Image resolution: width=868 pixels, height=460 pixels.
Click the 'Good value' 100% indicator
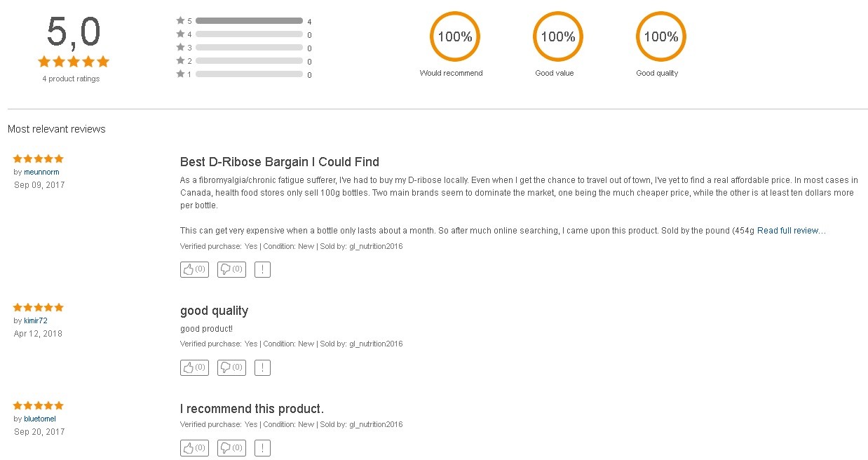click(558, 36)
